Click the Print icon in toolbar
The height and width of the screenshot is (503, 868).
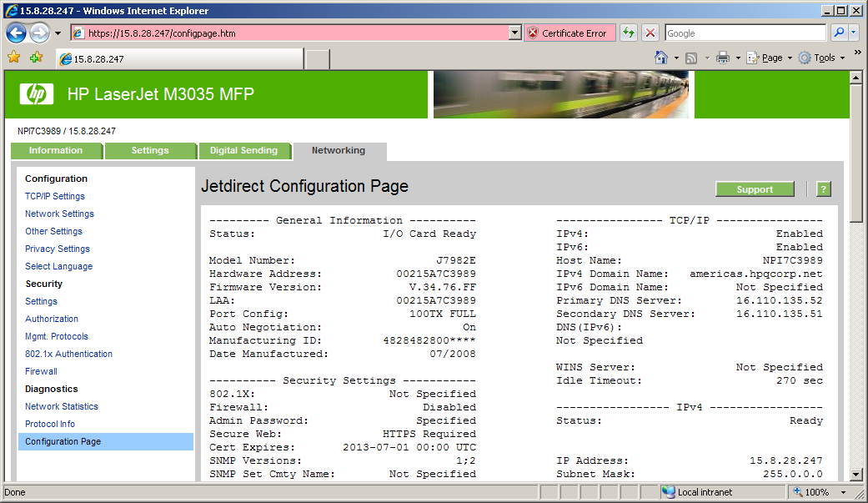[722, 58]
